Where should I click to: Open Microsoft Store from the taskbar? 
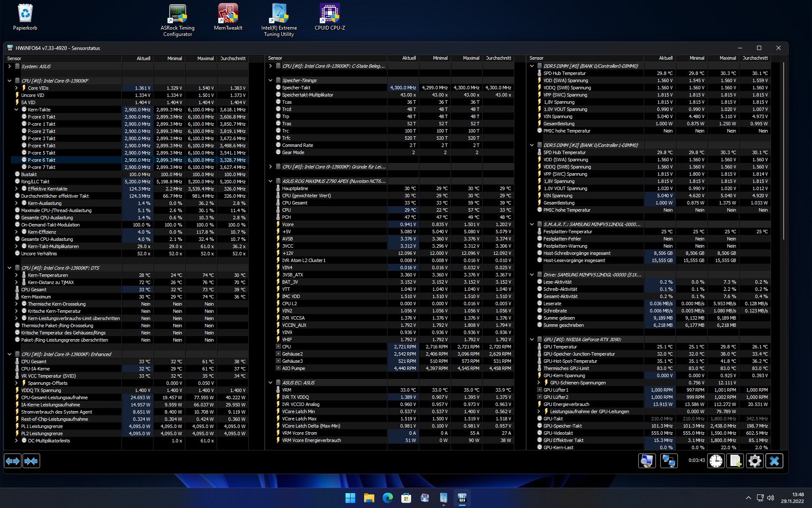[406, 498]
